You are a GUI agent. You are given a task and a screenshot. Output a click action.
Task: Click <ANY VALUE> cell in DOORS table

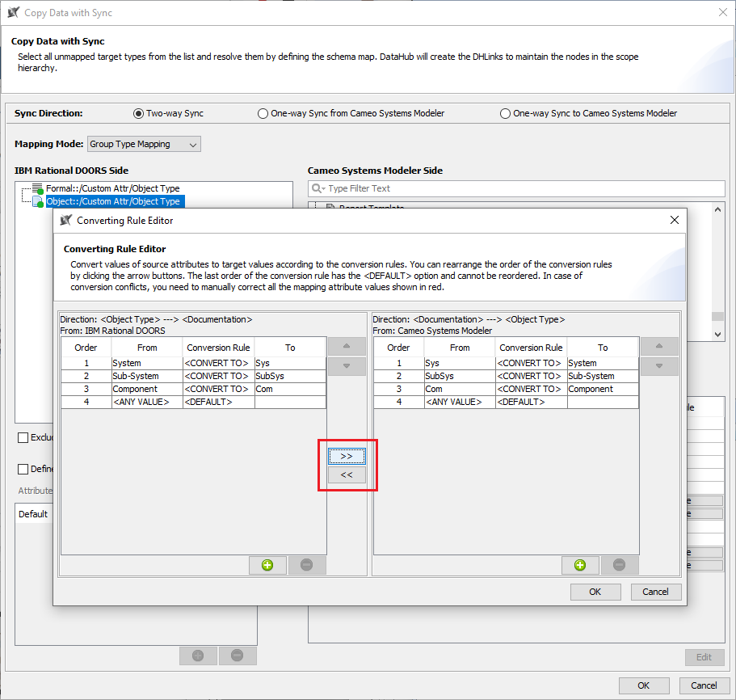pyautogui.click(x=147, y=402)
